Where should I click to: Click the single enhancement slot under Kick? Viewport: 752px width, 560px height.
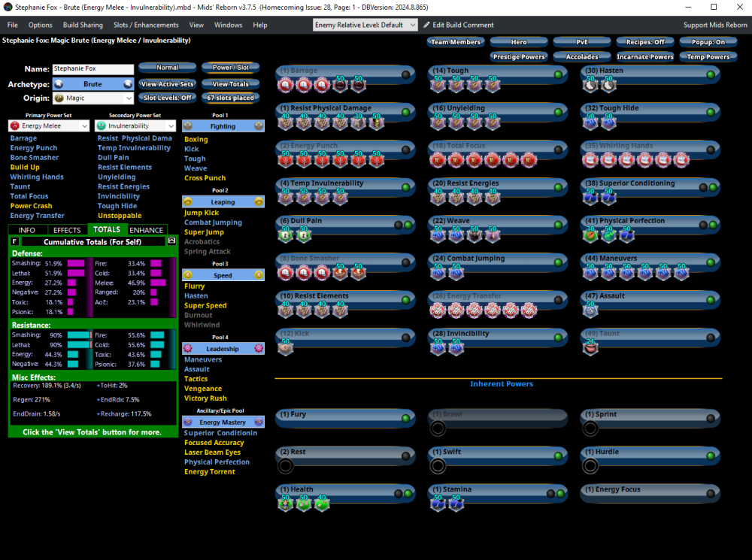(286, 348)
